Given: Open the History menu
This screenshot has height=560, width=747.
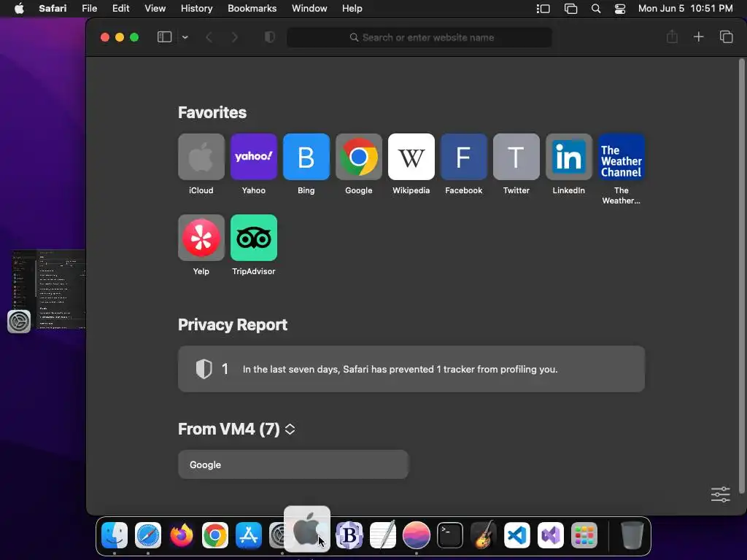Looking at the screenshot, I should click(197, 9).
